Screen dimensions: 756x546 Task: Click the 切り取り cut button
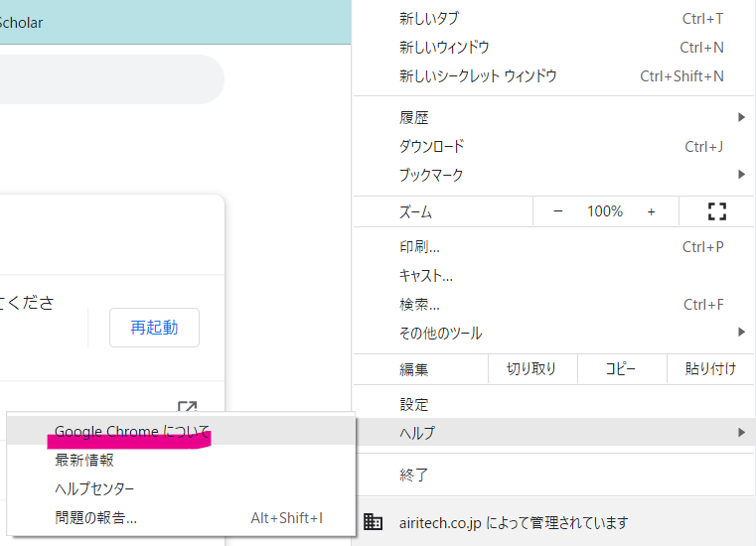click(x=532, y=369)
